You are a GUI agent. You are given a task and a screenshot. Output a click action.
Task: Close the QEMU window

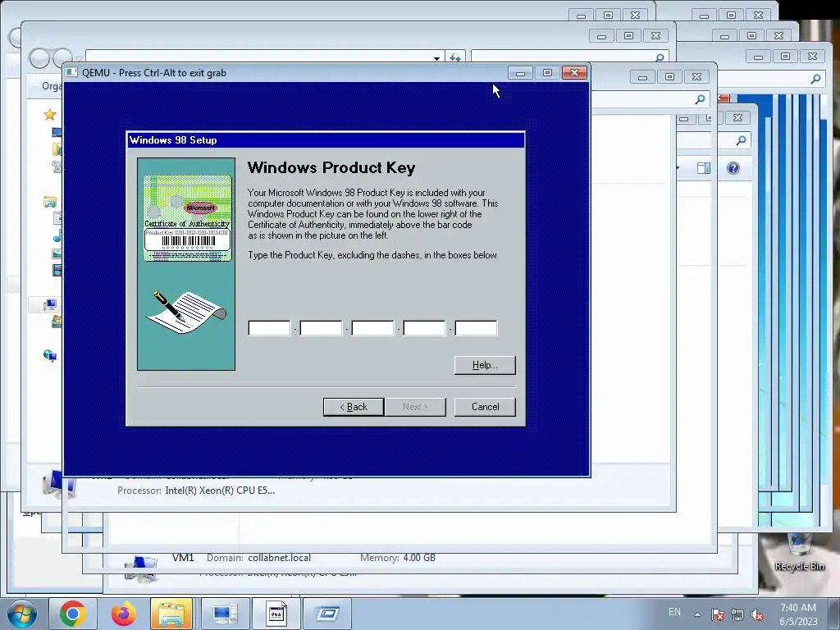point(574,73)
